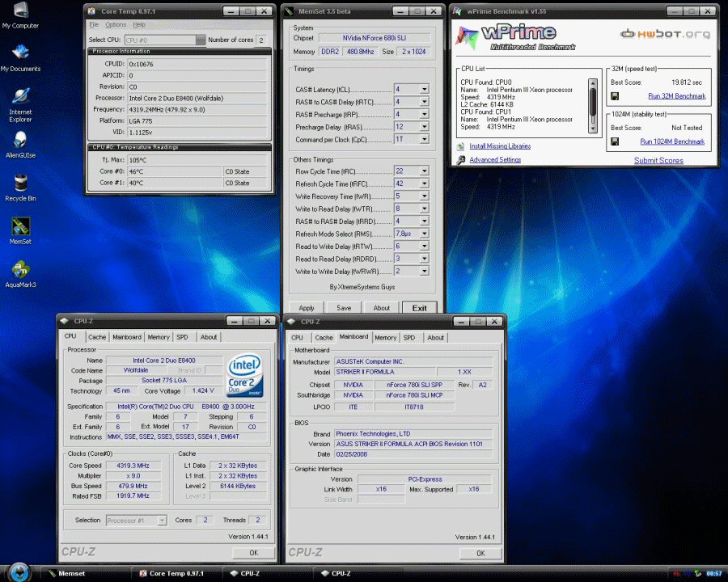Open My Documents desktop icon

pos(20,58)
